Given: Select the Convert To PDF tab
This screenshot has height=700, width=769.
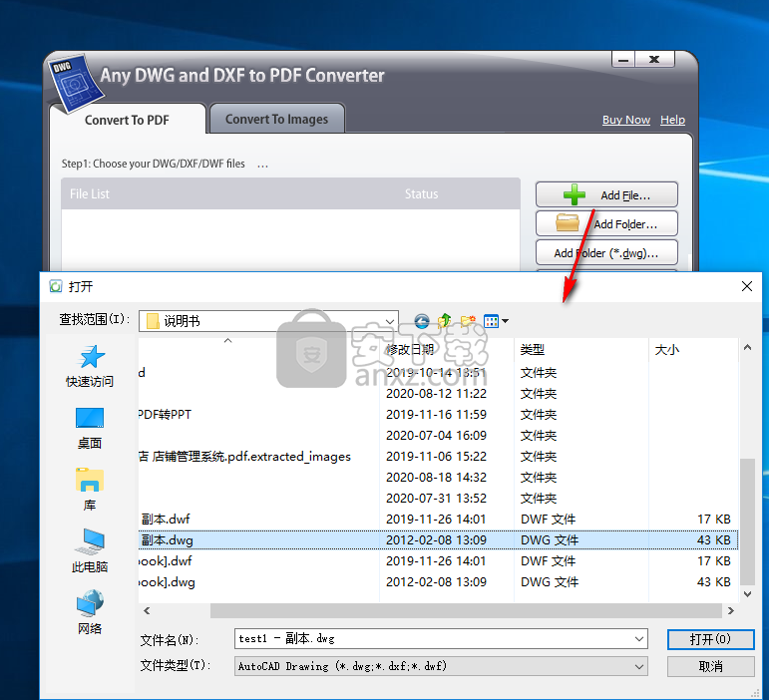Looking at the screenshot, I should [127, 120].
